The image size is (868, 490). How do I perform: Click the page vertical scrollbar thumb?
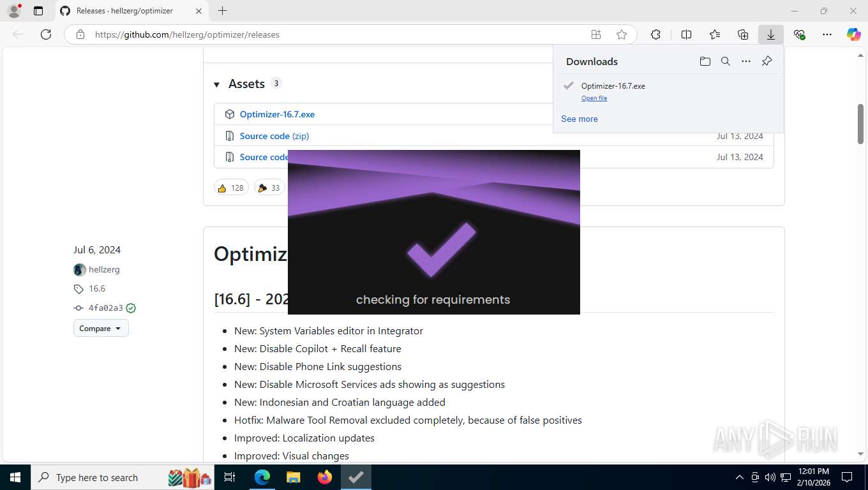coord(860,123)
